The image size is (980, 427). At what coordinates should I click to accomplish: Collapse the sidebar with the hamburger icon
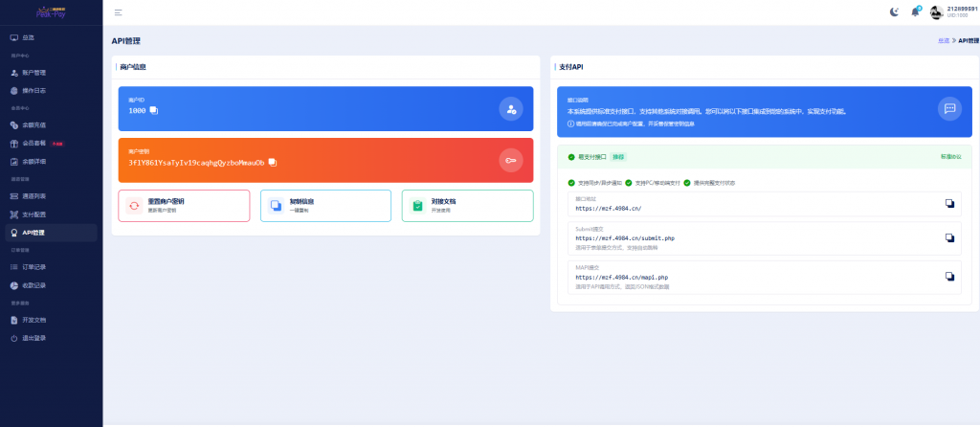pos(118,12)
